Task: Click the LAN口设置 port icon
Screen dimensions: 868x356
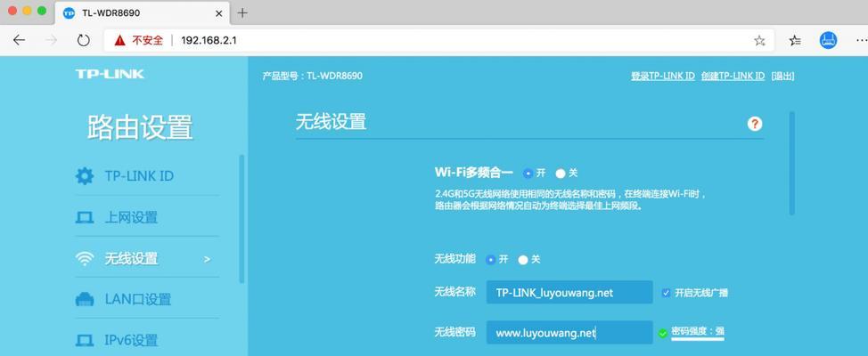Action: [x=85, y=300]
